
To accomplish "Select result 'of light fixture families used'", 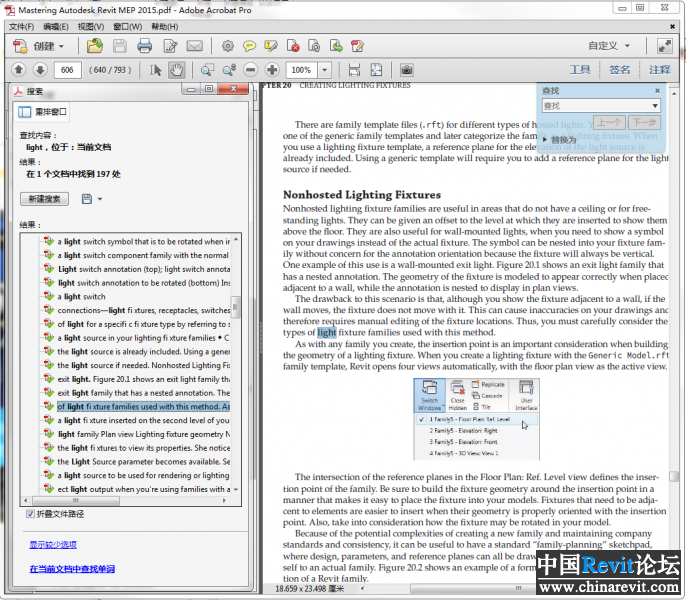I will click(x=144, y=407).
